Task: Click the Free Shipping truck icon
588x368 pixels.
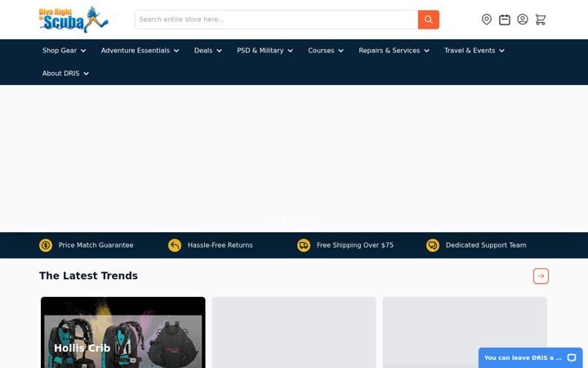Action: click(x=304, y=245)
